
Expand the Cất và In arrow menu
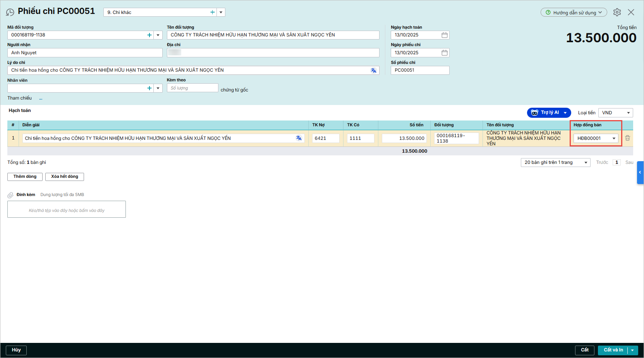tap(632, 350)
